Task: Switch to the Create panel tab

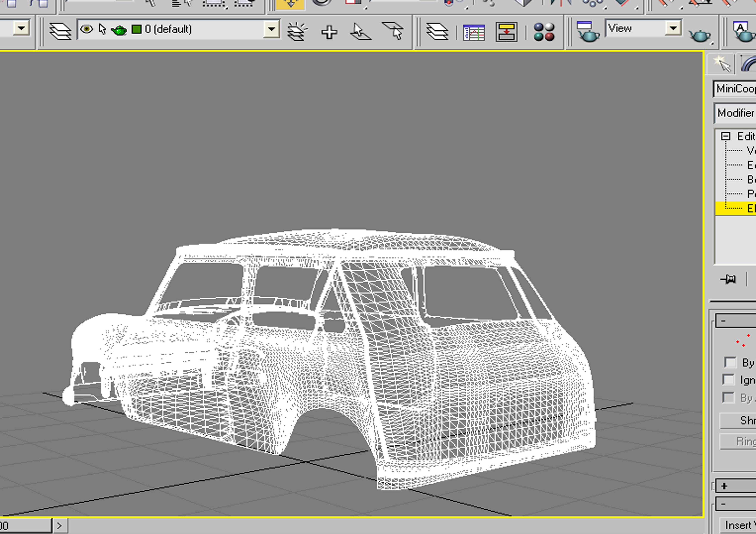Action: coord(722,64)
